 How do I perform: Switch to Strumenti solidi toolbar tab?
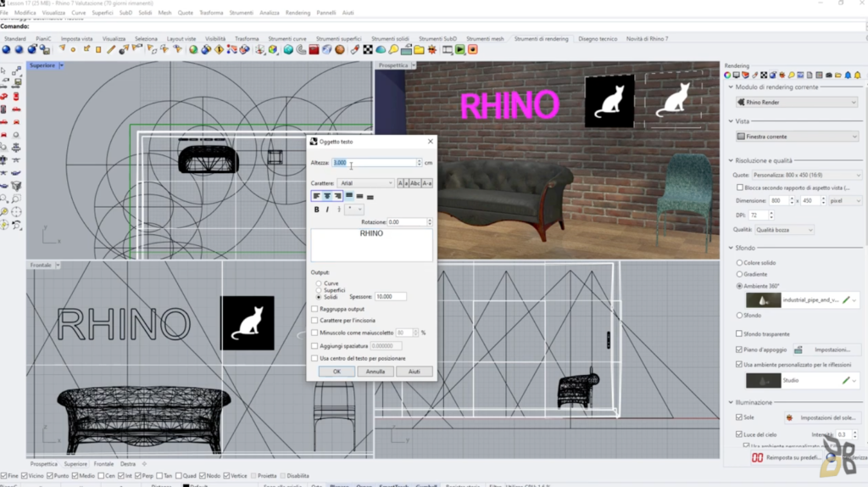(390, 39)
